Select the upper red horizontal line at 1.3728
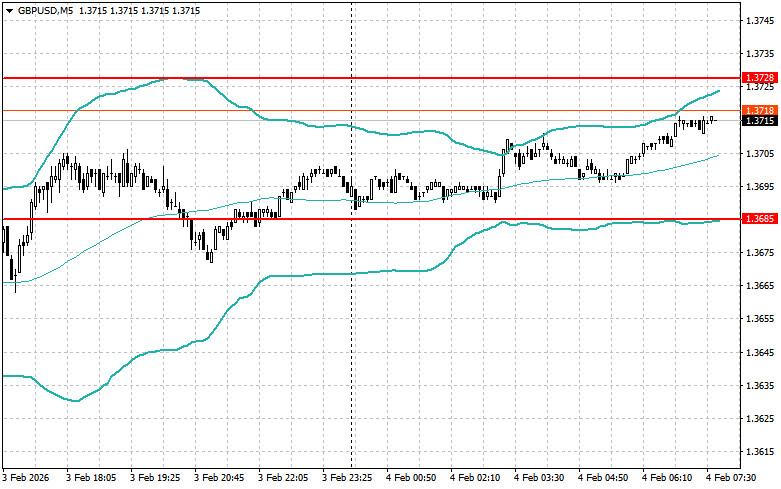This screenshot has width=781, height=489. pyautogui.click(x=371, y=78)
